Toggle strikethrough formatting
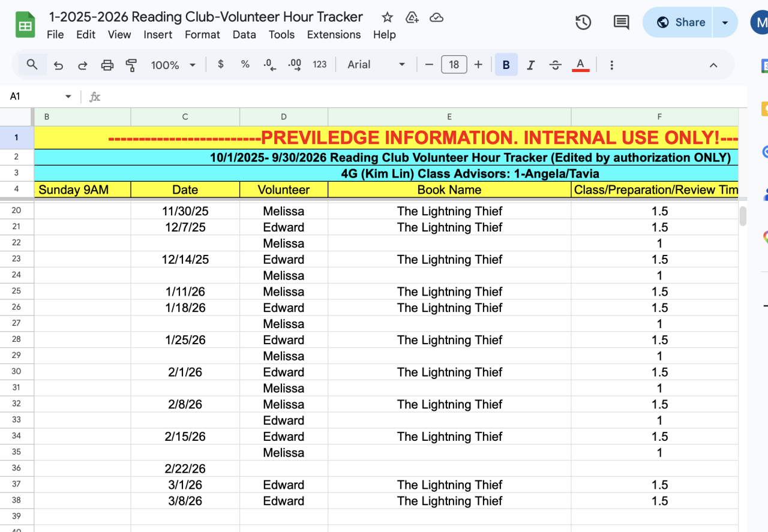Image resolution: width=768 pixels, height=532 pixels. 556,65
